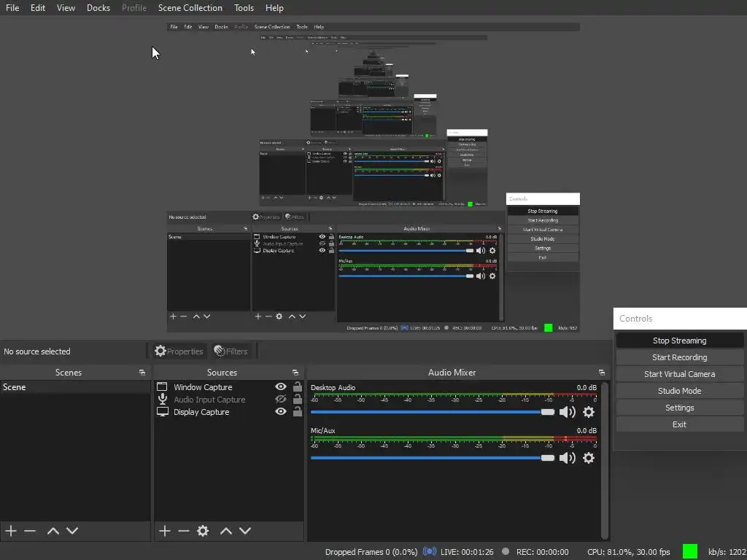
Task: Remove selected scene with minus icon
Action: (x=30, y=531)
